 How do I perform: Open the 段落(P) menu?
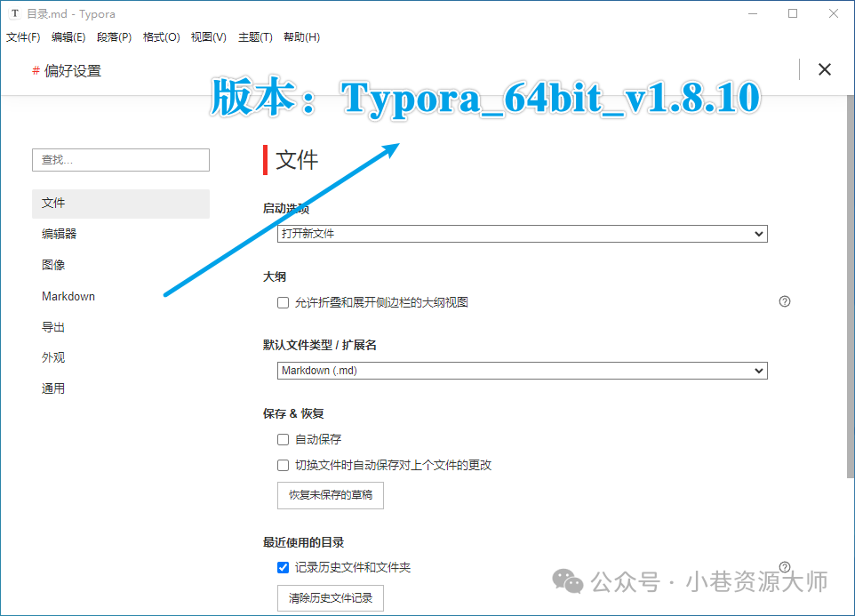point(114,37)
